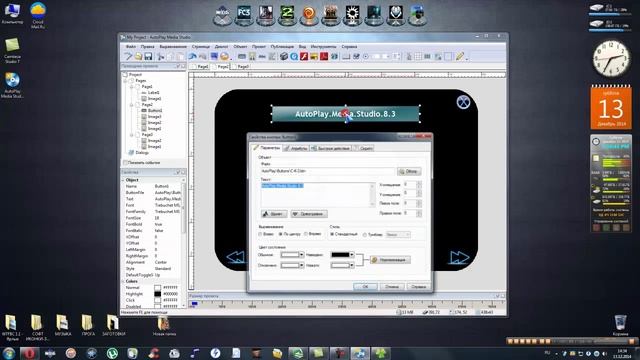Click the Нормализация button beside the color boxes

coord(390,260)
